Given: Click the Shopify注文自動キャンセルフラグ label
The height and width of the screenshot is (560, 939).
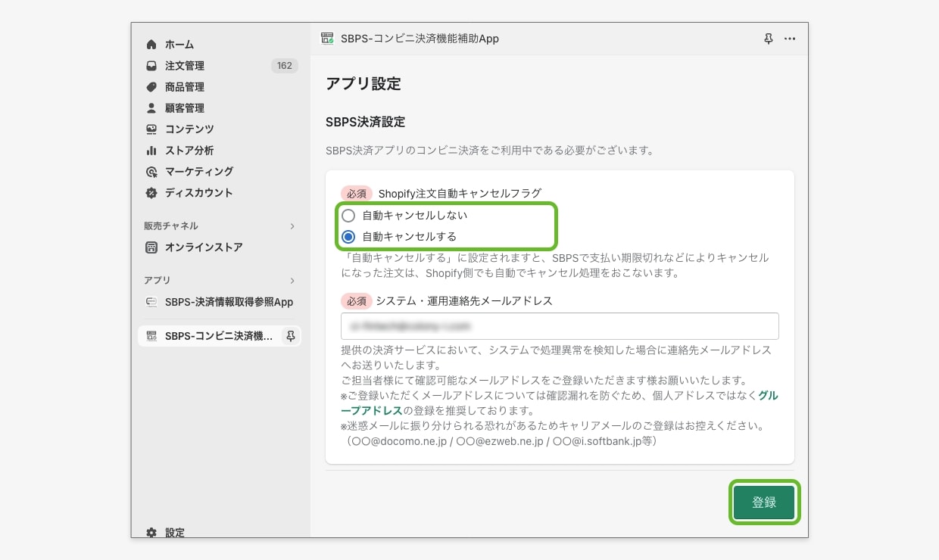Looking at the screenshot, I should (460, 194).
